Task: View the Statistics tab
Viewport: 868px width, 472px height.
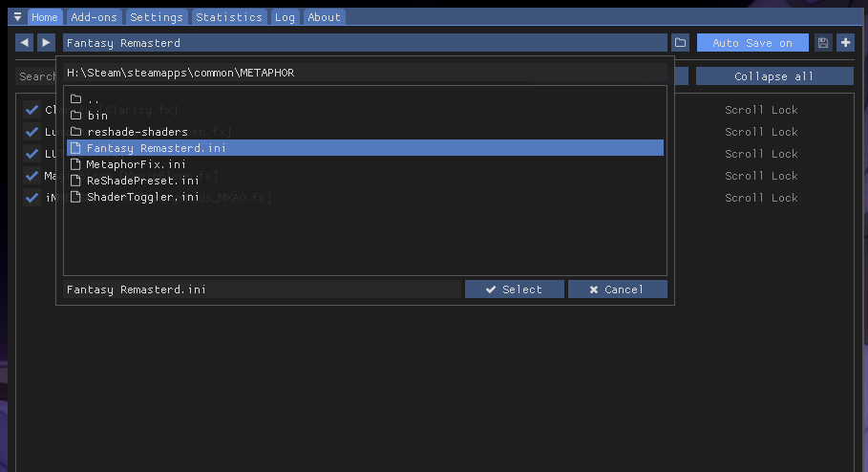Action: (x=229, y=17)
